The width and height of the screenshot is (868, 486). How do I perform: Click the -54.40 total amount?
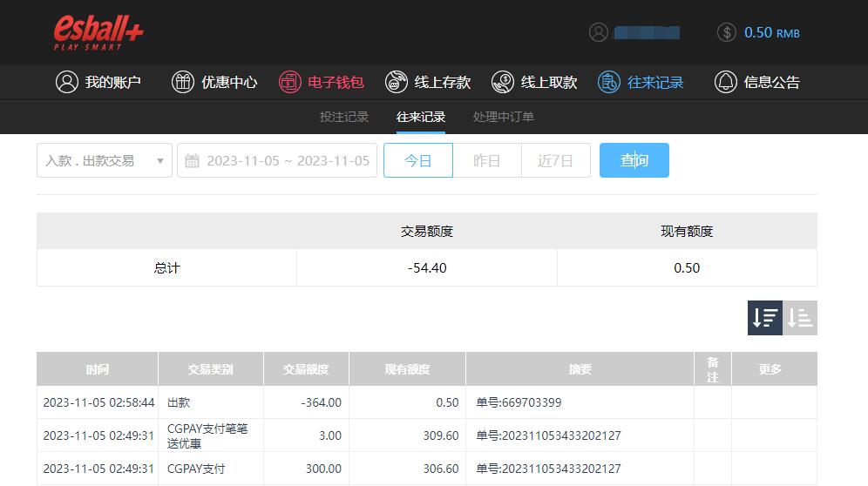(427, 268)
